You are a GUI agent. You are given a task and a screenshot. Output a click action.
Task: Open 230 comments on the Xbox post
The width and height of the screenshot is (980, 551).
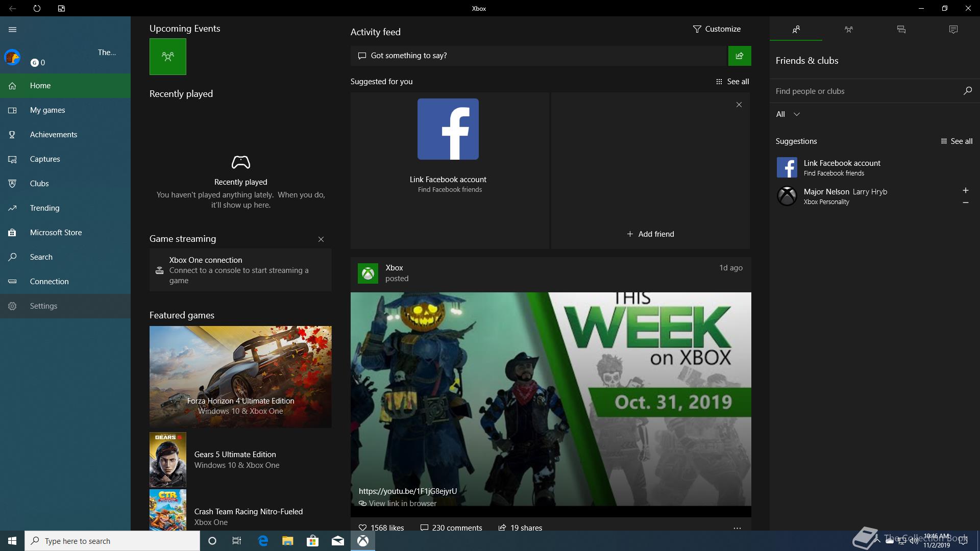pyautogui.click(x=451, y=528)
